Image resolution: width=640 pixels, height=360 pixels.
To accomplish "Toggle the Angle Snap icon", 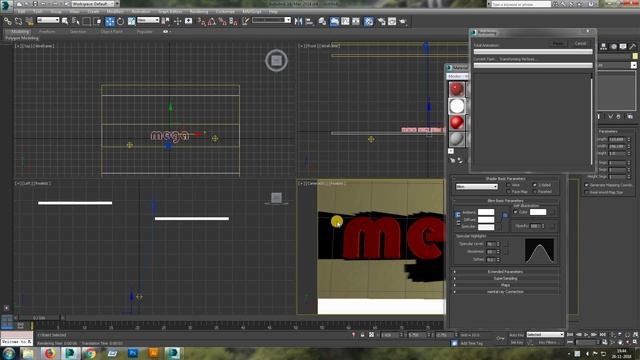I will point(212,21).
